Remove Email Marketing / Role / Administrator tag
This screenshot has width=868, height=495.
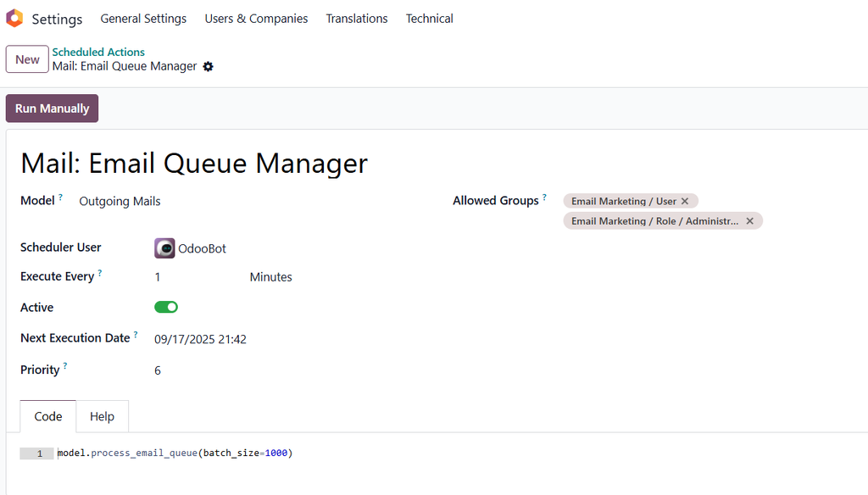pyautogui.click(x=749, y=221)
